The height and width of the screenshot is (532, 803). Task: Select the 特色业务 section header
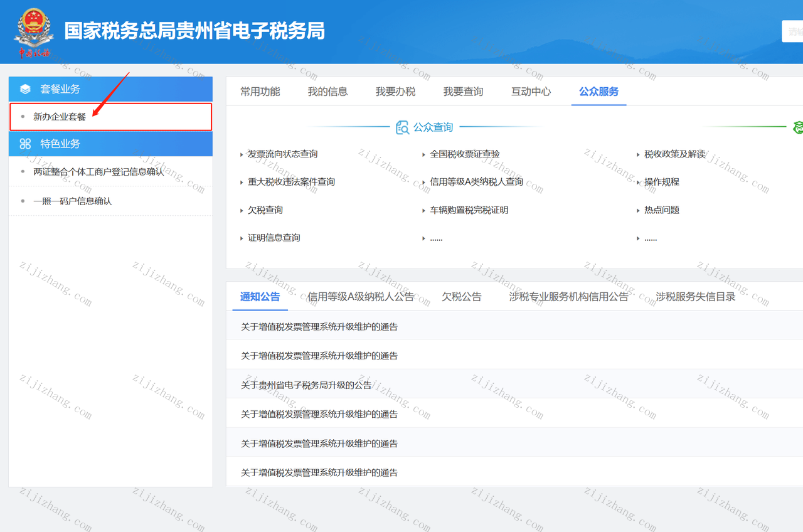[x=110, y=144]
